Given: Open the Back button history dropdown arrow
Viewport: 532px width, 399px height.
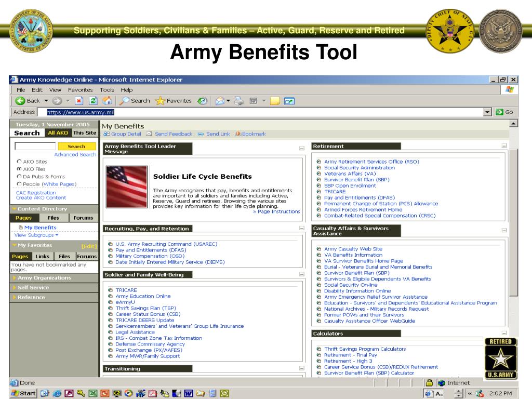Looking at the screenshot, I should [46, 101].
